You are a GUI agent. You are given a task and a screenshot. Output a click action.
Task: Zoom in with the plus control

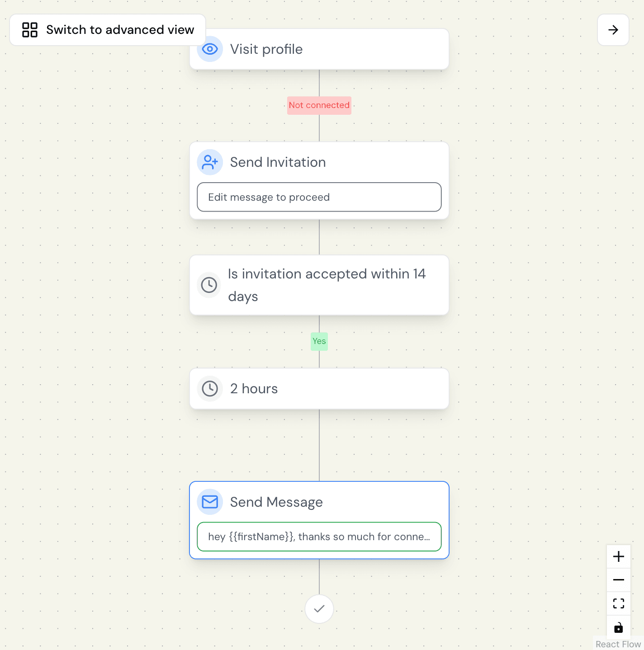click(618, 556)
